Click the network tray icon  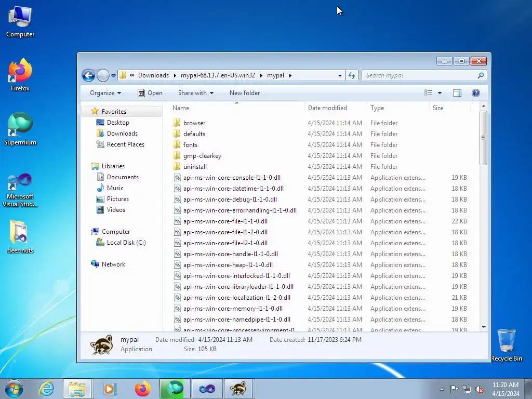coord(467,389)
